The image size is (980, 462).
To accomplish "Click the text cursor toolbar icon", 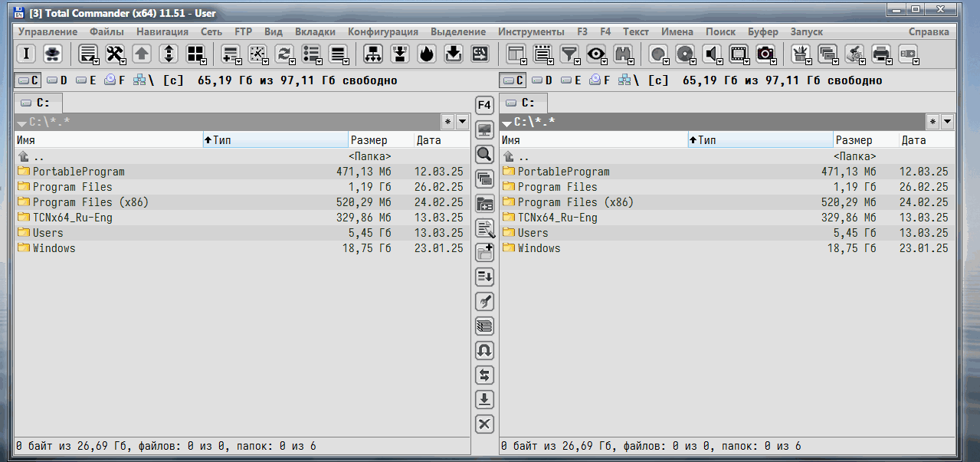I will tap(27, 54).
